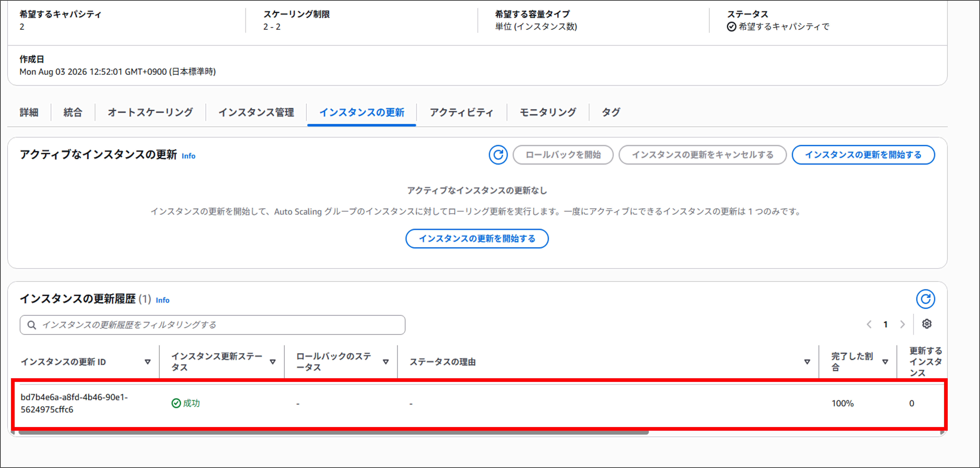
Task: Sort by ステータスの理由 column
Action: coord(807,362)
